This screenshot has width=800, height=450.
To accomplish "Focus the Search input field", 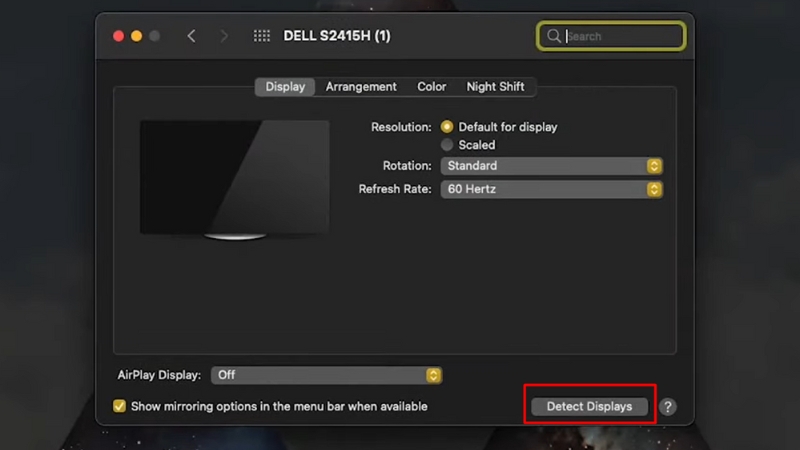I will [611, 36].
